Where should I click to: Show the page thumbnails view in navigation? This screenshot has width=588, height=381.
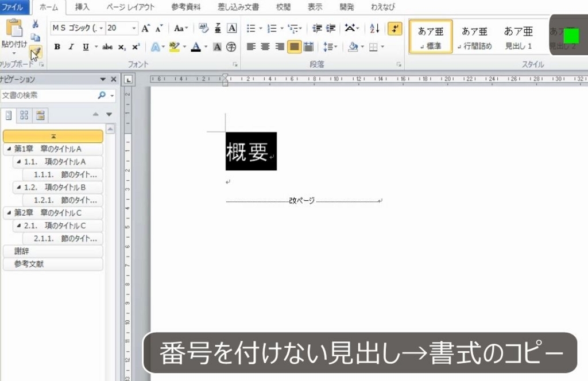pos(24,115)
